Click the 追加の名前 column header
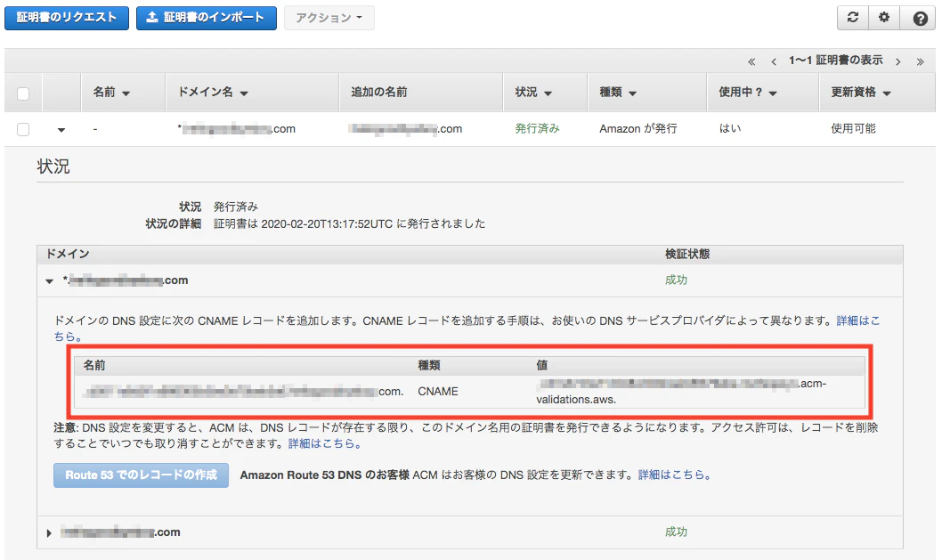 point(379,92)
